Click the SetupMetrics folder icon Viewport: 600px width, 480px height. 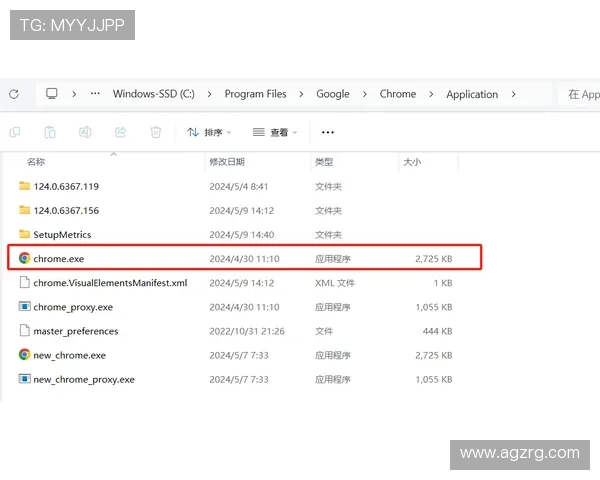[x=24, y=234]
